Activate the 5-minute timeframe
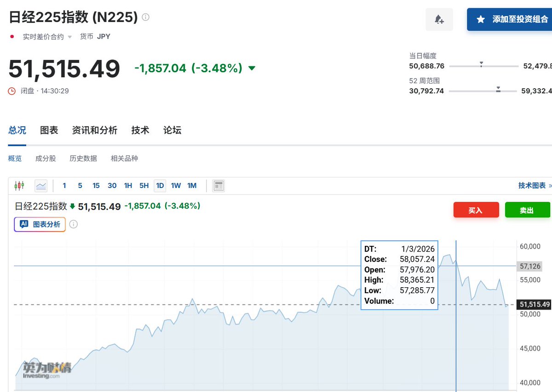 tap(80, 185)
